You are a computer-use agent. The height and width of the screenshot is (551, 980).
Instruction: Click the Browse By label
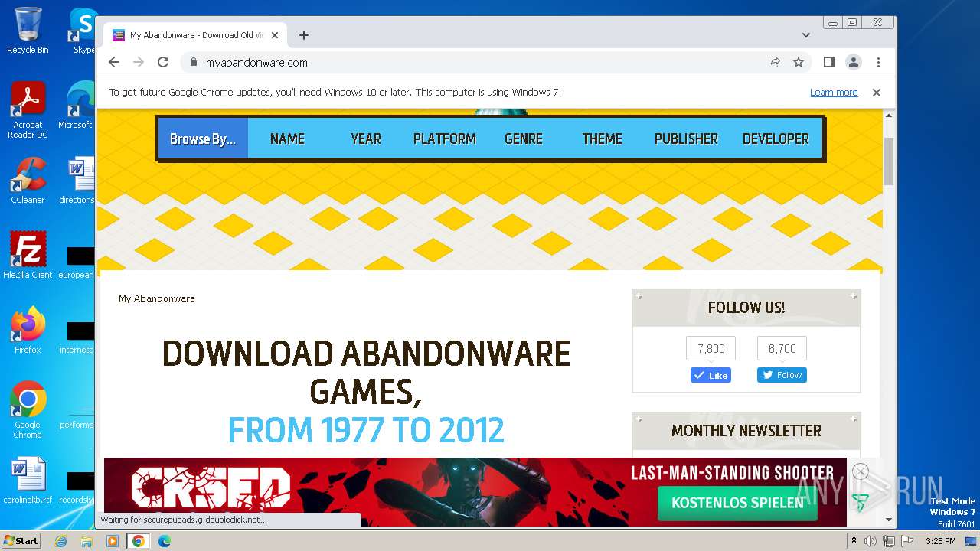pyautogui.click(x=203, y=139)
